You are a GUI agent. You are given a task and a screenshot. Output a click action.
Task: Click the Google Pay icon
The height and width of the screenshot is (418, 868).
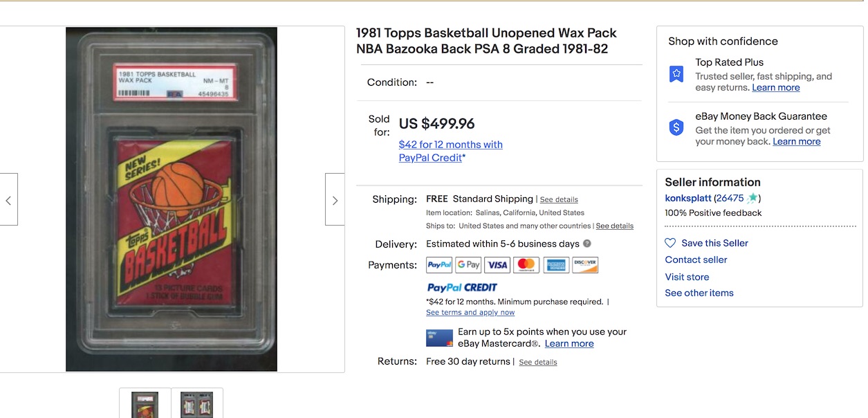point(468,265)
